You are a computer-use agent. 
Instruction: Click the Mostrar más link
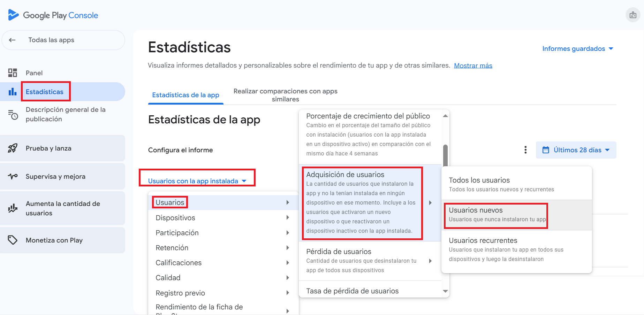(x=473, y=66)
